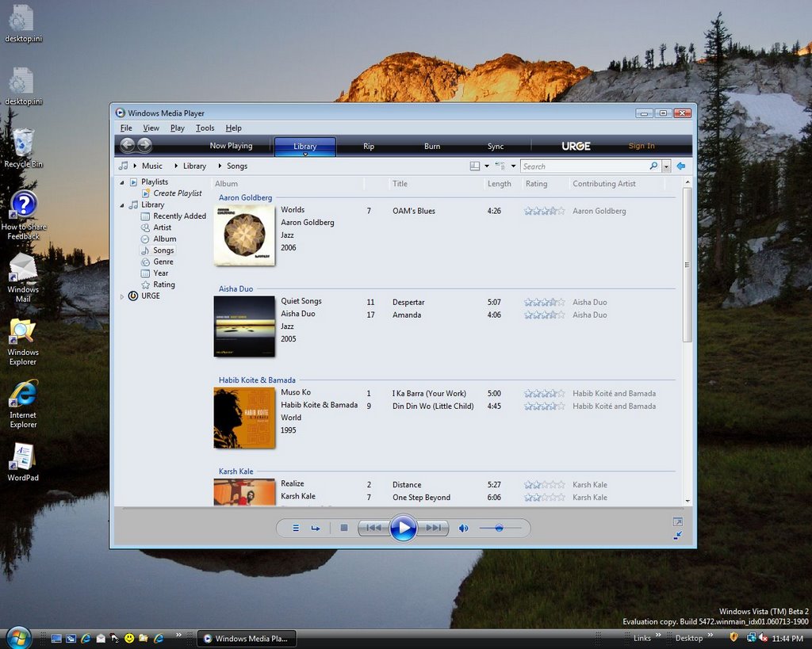Screen dimensions: 812x649
Task: Open the Windows Start orb
Action: [19, 637]
